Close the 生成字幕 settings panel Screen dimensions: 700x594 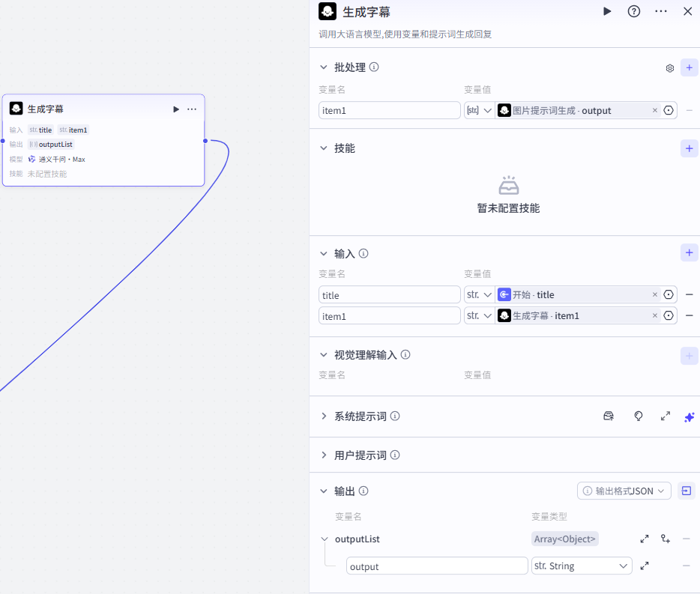pyautogui.click(x=687, y=11)
